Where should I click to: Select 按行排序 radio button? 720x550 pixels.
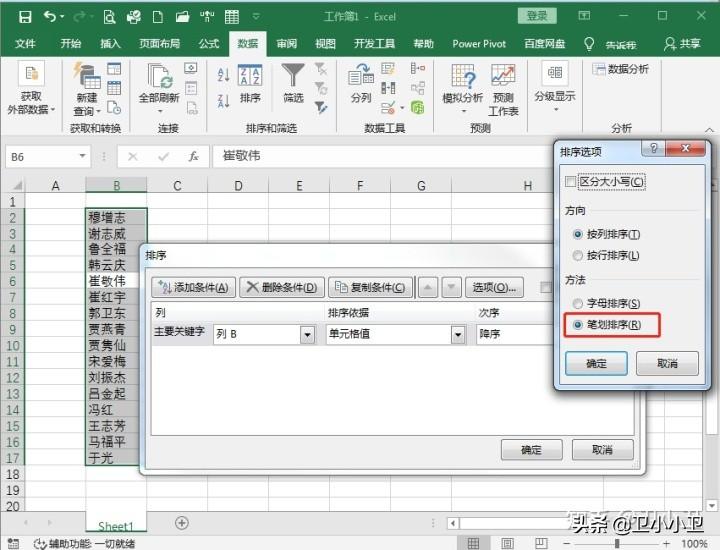click(x=578, y=255)
